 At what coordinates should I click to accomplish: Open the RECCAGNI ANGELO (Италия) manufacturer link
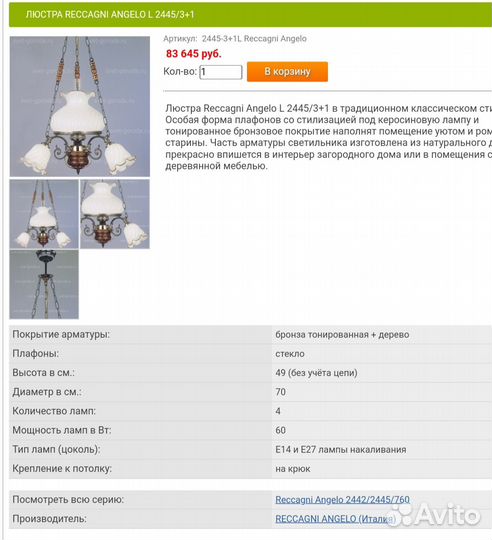point(335,519)
